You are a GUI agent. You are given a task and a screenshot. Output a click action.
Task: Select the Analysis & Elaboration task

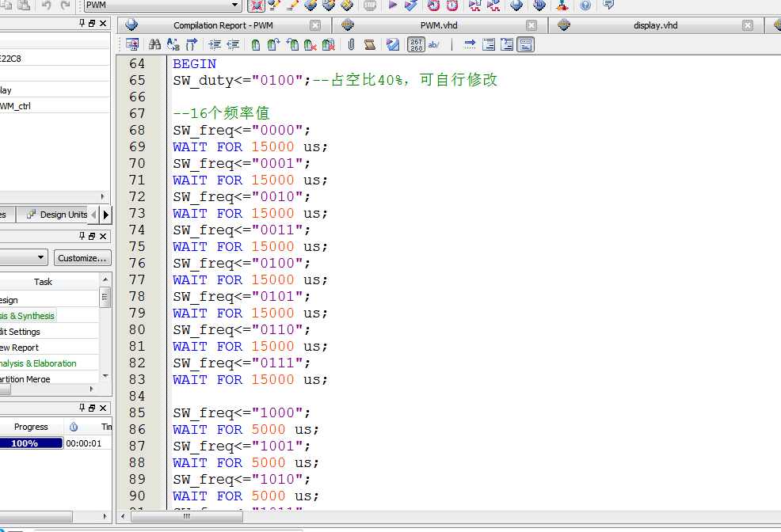coord(38,363)
